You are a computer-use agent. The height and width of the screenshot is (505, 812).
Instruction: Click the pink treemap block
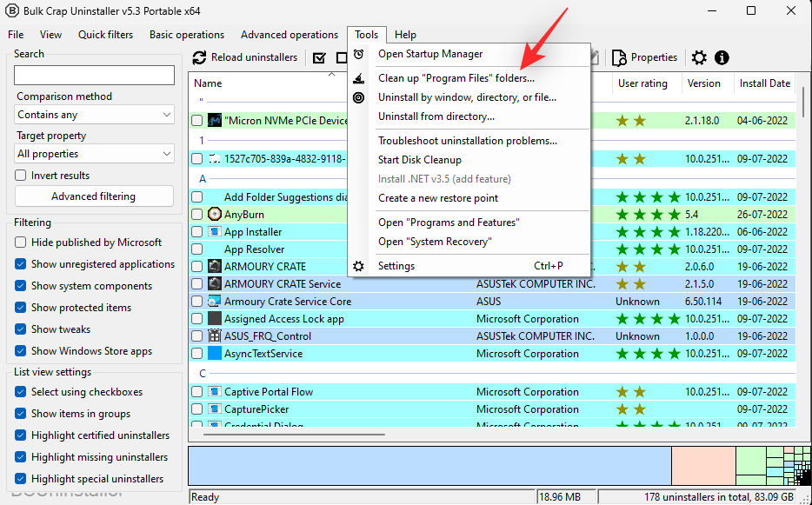coord(703,466)
